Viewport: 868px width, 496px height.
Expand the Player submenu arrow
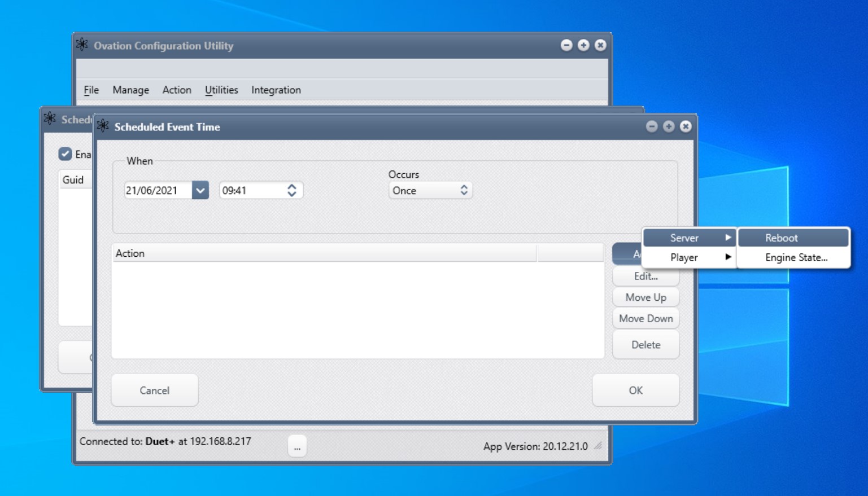coord(728,257)
